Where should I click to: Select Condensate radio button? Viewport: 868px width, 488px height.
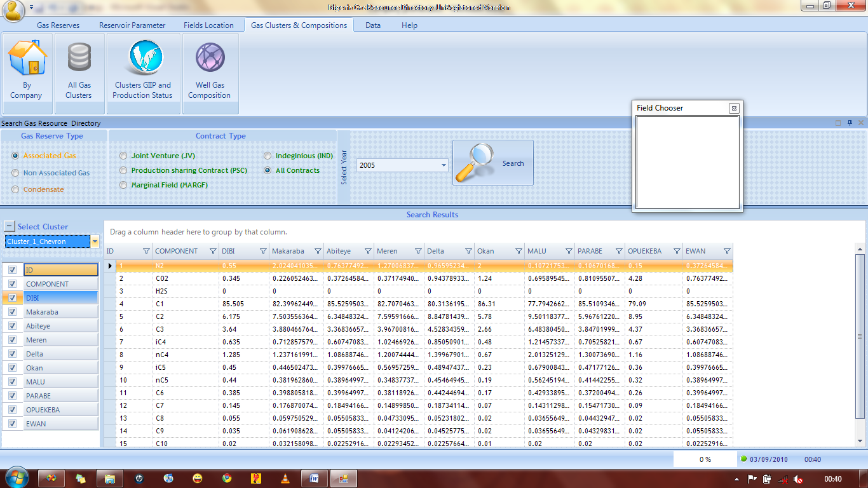[x=15, y=189]
